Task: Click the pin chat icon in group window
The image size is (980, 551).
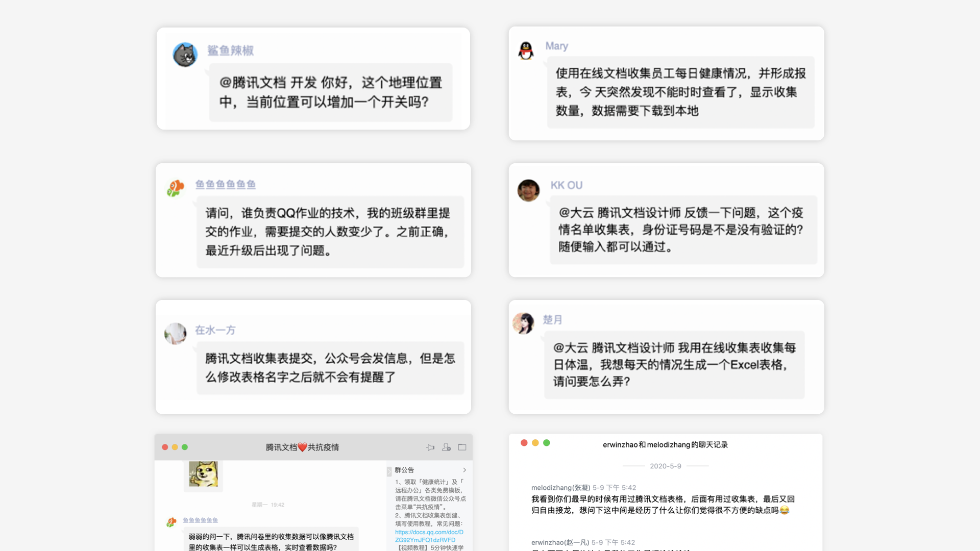Action: click(x=430, y=447)
